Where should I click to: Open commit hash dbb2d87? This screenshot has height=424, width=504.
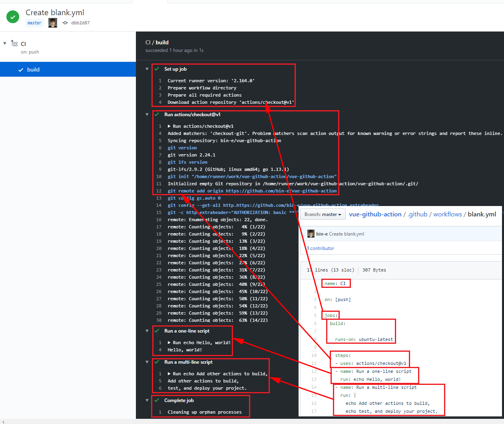(x=80, y=23)
